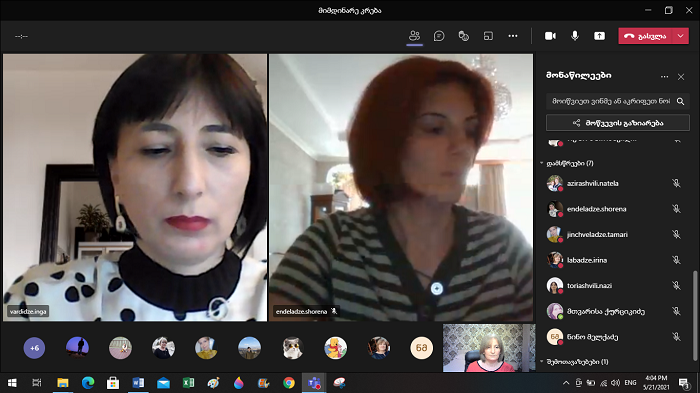Click the share content tray icon
This screenshot has width=700, height=393.
click(599, 36)
